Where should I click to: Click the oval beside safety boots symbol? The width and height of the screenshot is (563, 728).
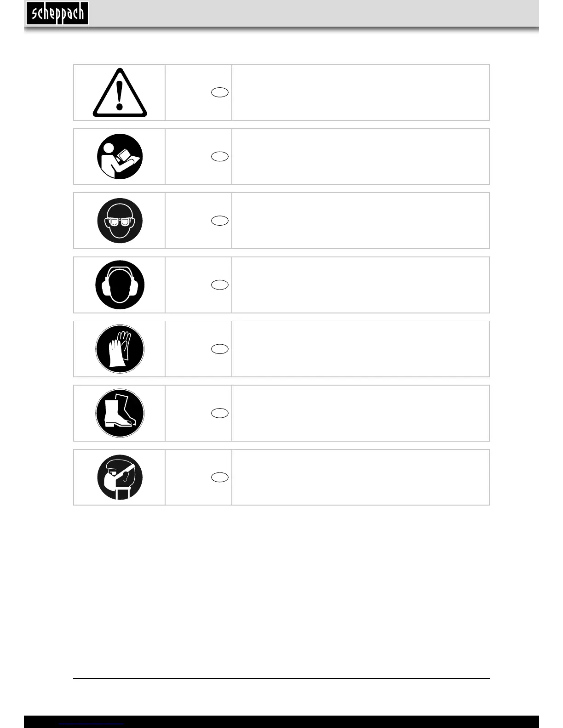click(220, 413)
